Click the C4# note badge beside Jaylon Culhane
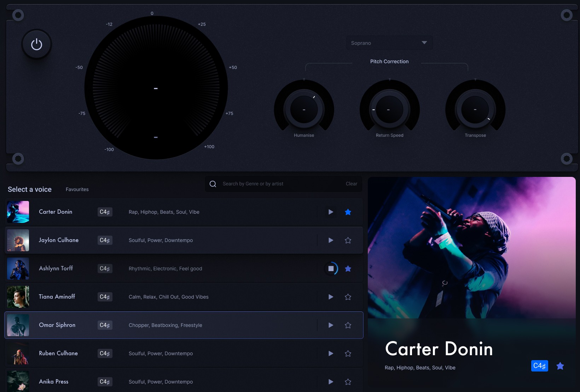The image size is (580, 392). [x=105, y=240]
